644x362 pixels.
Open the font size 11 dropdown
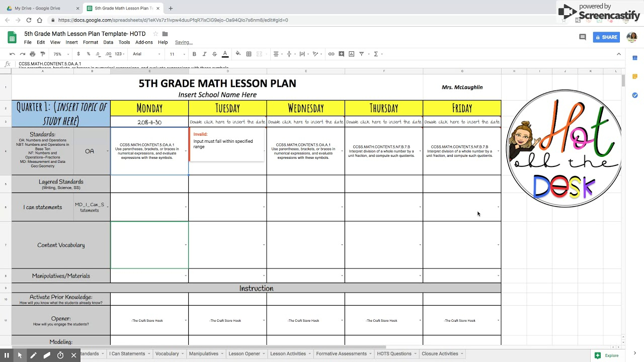pyautogui.click(x=177, y=54)
